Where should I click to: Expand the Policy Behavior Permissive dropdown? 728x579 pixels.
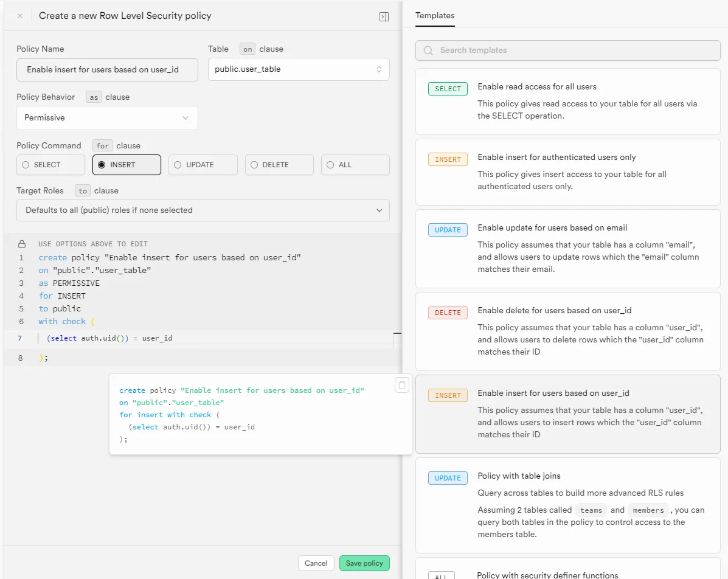point(107,118)
